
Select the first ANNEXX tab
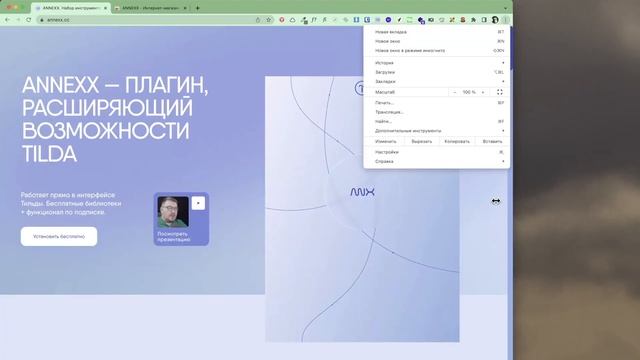click(x=70, y=8)
